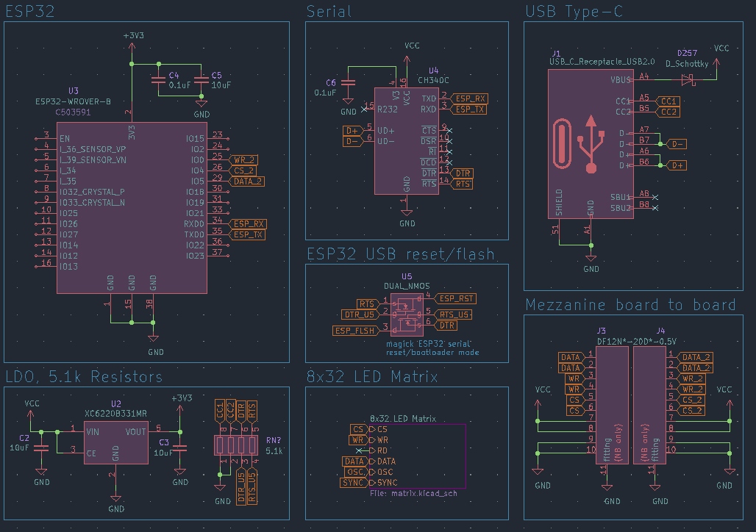Image resolution: width=756 pixels, height=532 pixels.
Task: Select capacitor C4 symbol
Action: pos(159,80)
